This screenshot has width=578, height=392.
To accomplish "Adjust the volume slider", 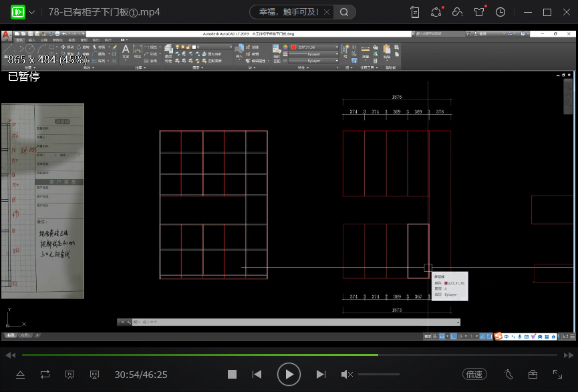I will point(379,375).
